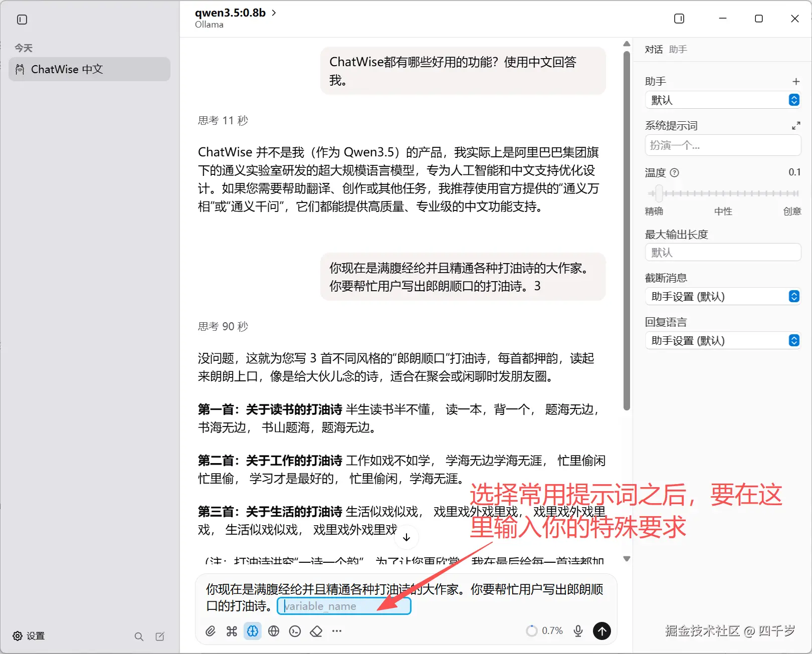Screen dimensions: 812x654
Task: Add a new assistant with the plus button
Action: pyautogui.click(x=796, y=81)
